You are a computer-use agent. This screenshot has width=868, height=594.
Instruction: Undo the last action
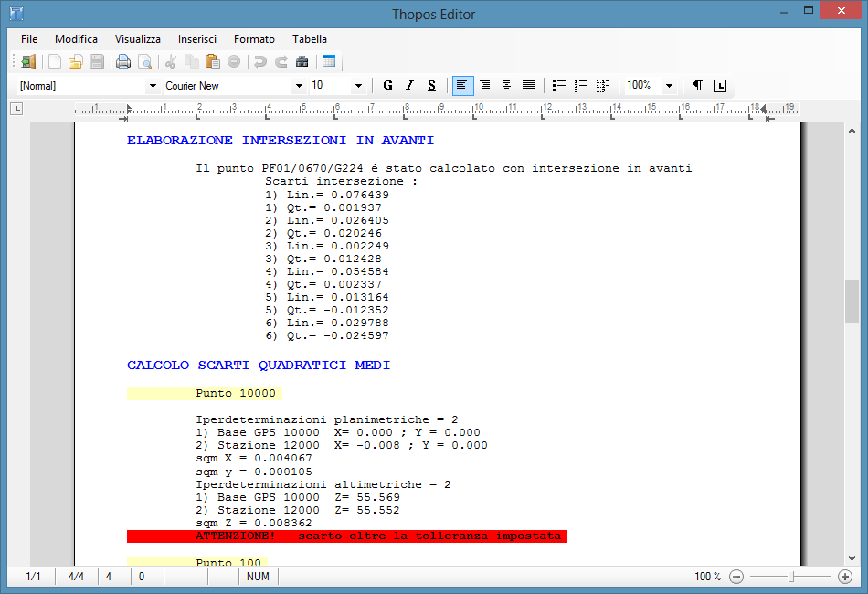[x=260, y=61]
